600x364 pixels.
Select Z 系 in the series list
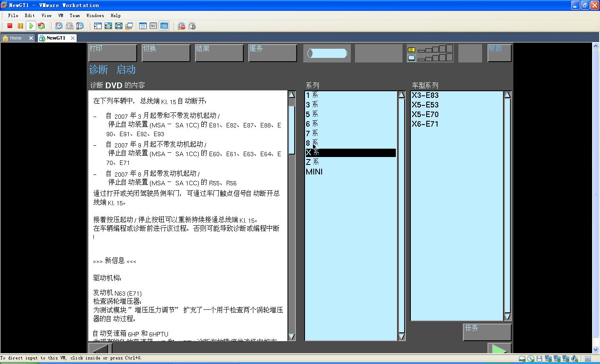350,162
